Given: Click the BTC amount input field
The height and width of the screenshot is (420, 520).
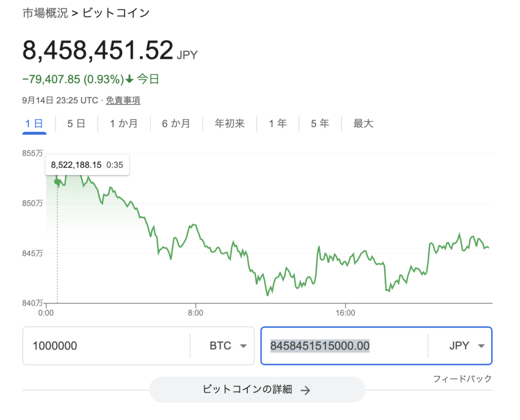Looking at the screenshot, I should tap(107, 346).
